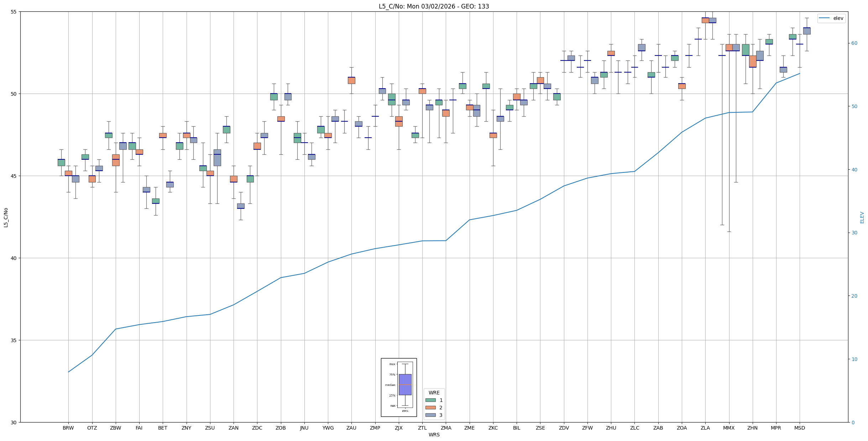Image resolution: width=868 pixels, height=441 pixels.
Task: Click the MSD station label on x-axis
Action: [799, 428]
